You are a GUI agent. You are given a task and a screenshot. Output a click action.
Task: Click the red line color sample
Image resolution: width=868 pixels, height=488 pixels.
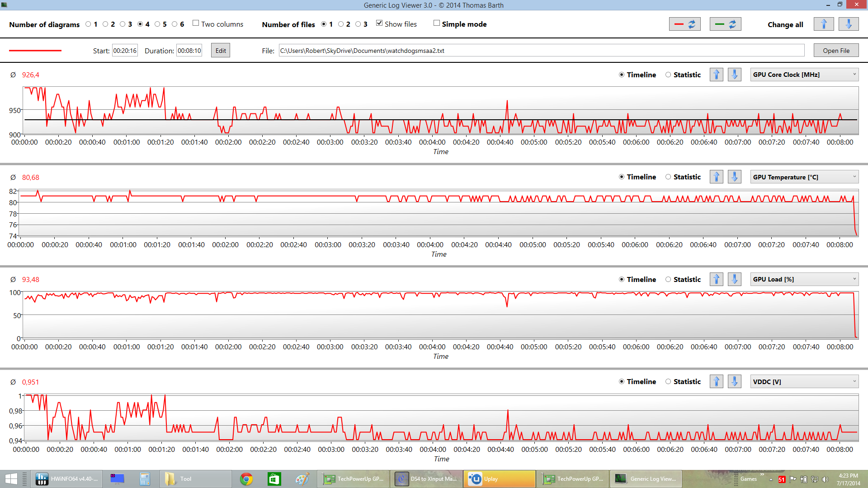(x=35, y=51)
